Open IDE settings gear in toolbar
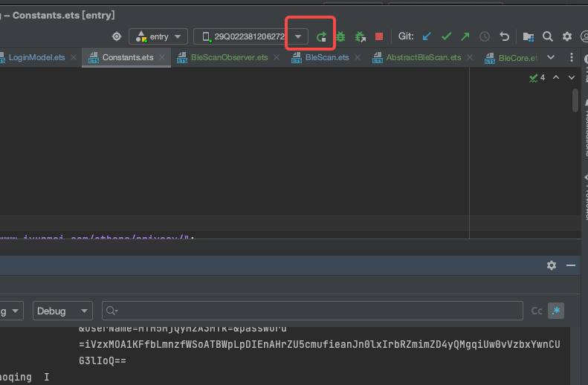588x385 pixels. point(567,36)
